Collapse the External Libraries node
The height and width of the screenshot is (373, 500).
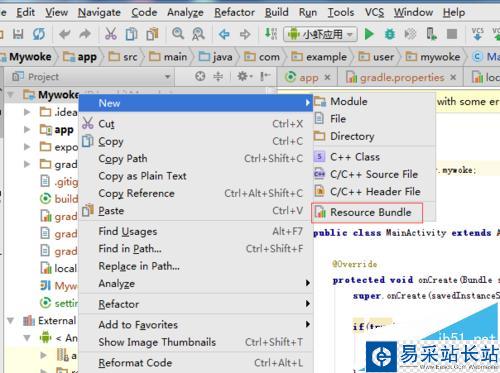(11, 321)
